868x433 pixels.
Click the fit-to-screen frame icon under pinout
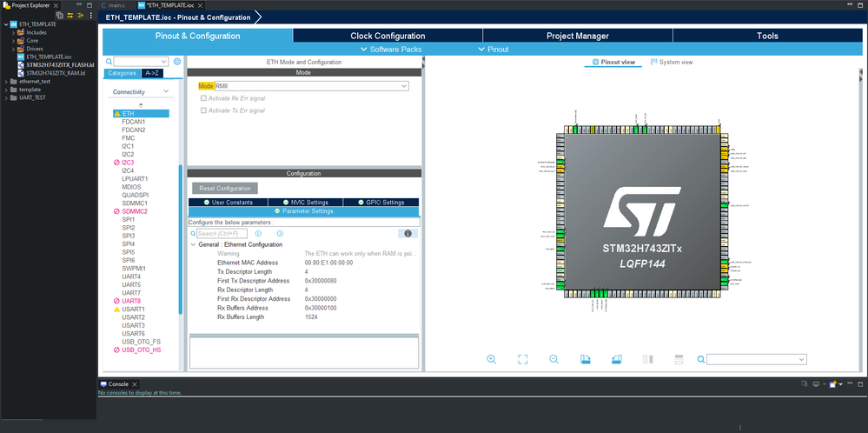click(x=522, y=359)
